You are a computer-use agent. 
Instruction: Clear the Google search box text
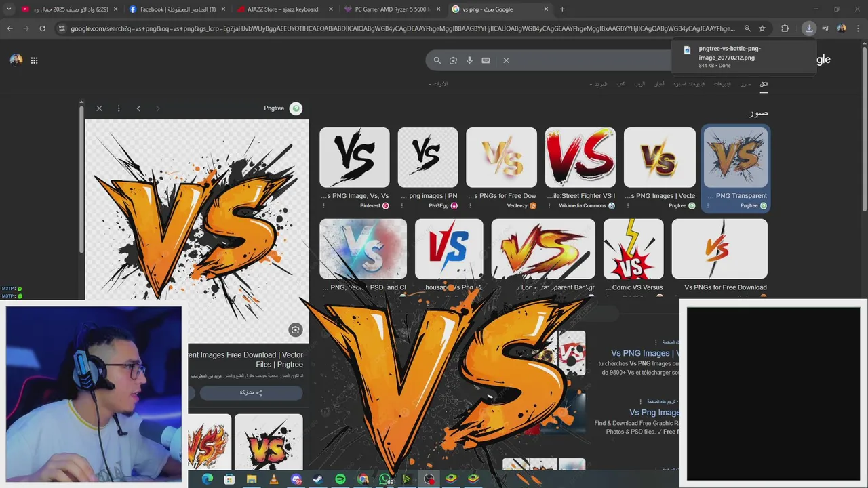click(x=506, y=60)
